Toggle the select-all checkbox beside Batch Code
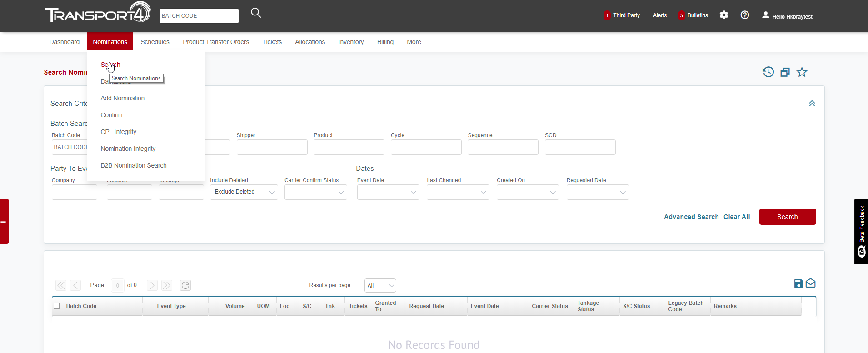This screenshot has height=353, width=868. coord(57,306)
